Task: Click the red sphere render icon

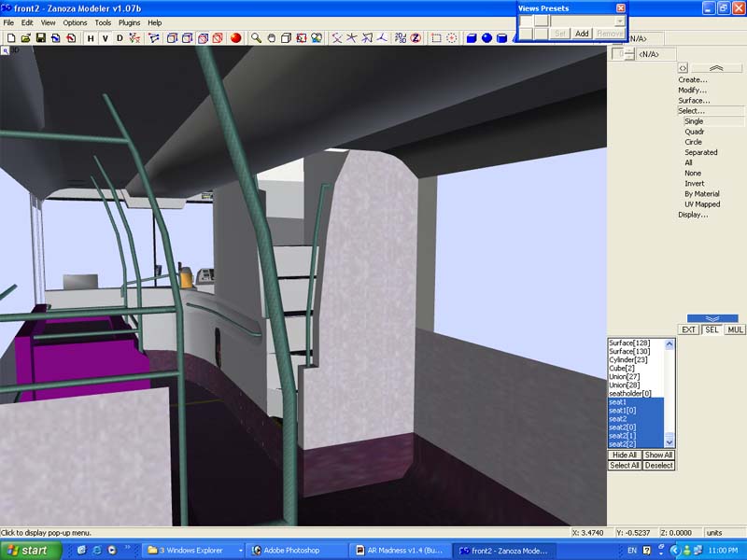Action: pyautogui.click(x=235, y=38)
